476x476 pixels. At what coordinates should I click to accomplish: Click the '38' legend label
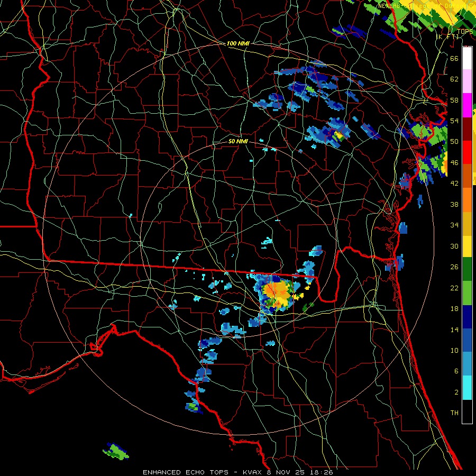pyautogui.click(x=454, y=204)
